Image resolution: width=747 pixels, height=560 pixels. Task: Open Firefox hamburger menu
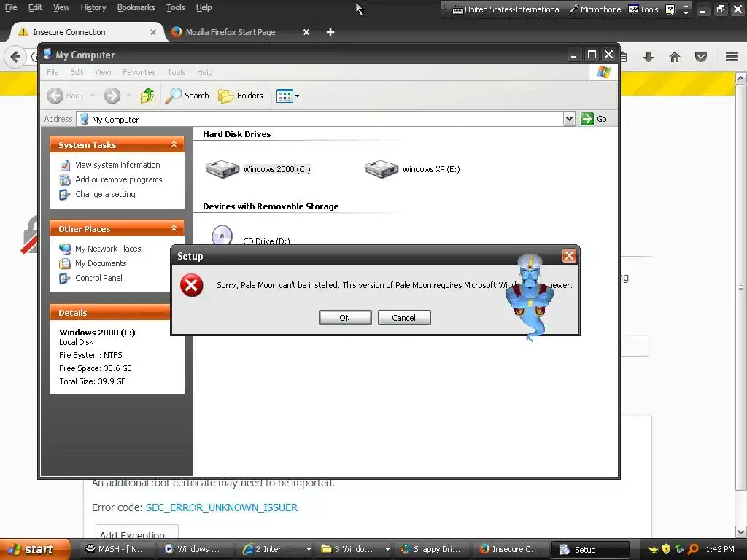click(x=732, y=57)
